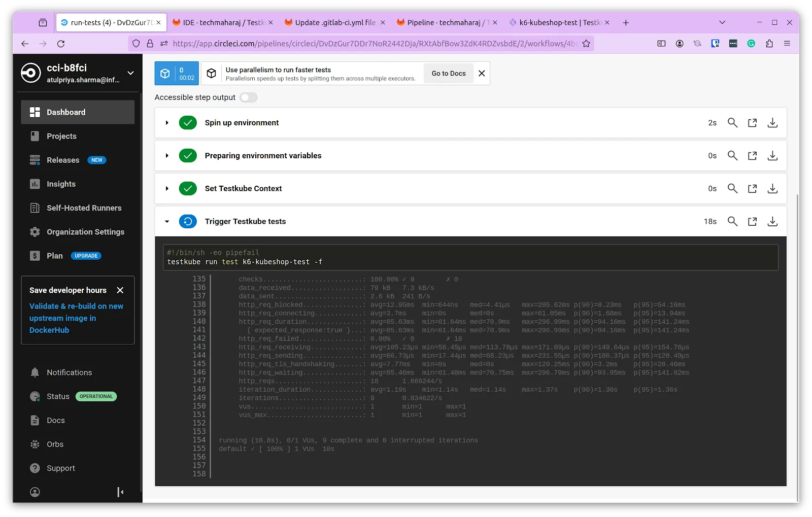Bookmark this page with the star
812x517 pixels.
pyautogui.click(x=586, y=44)
